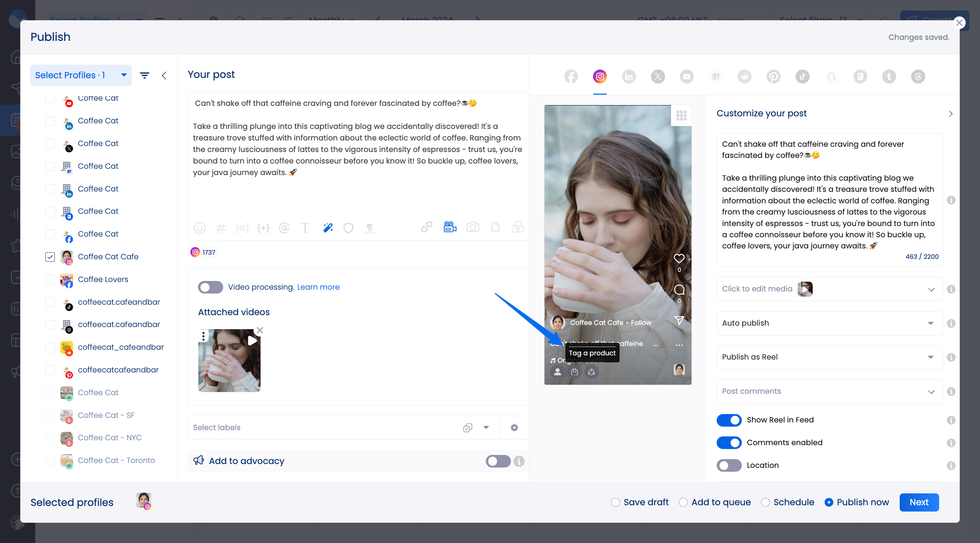Open label settings gear icon
The height and width of the screenshot is (543, 980).
pyautogui.click(x=514, y=428)
